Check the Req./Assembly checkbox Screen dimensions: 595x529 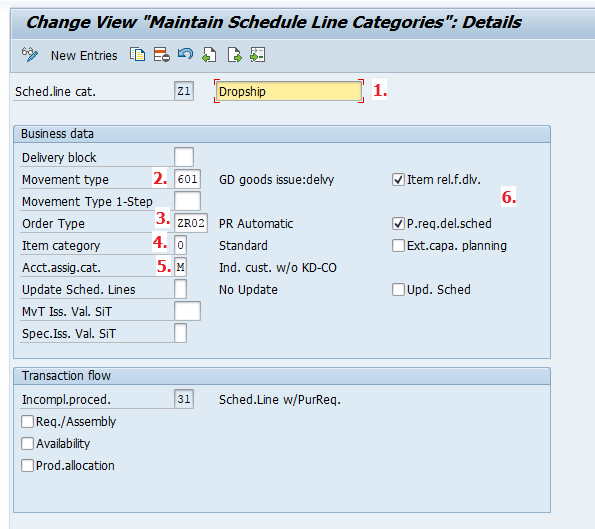tap(27, 421)
